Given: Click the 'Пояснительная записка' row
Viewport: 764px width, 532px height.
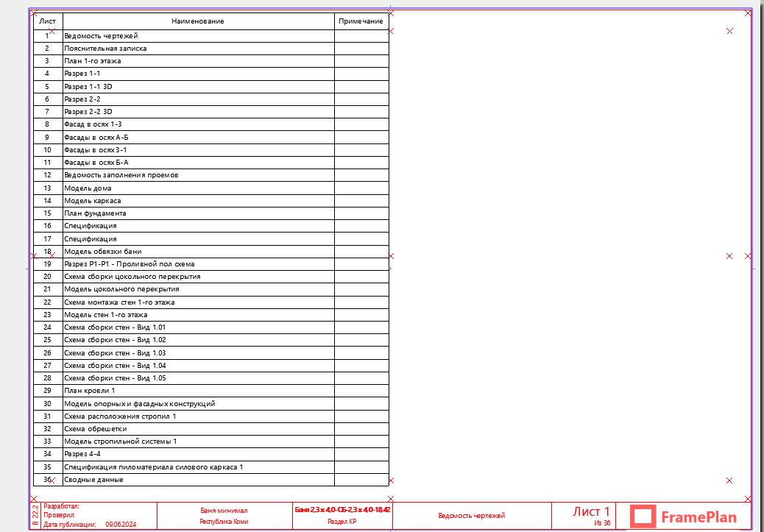Looking at the screenshot, I should [x=105, y=49].
